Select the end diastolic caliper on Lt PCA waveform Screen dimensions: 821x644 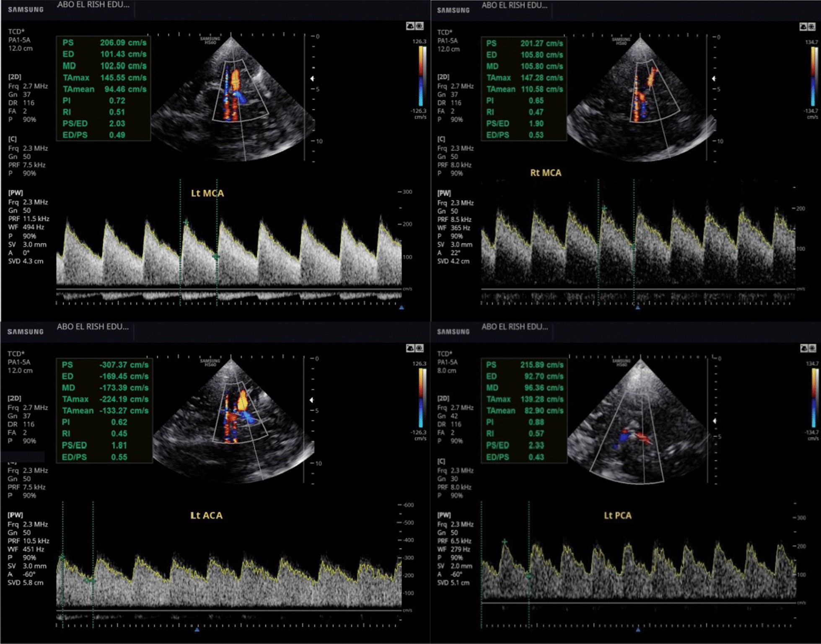coord(528,577)
